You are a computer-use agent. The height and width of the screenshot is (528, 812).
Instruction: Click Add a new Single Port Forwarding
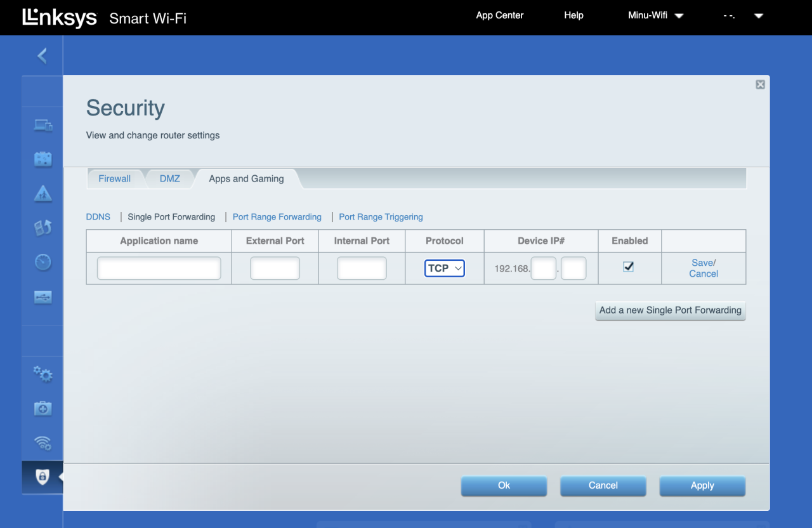pyautogui.click(x=670, y=310)
